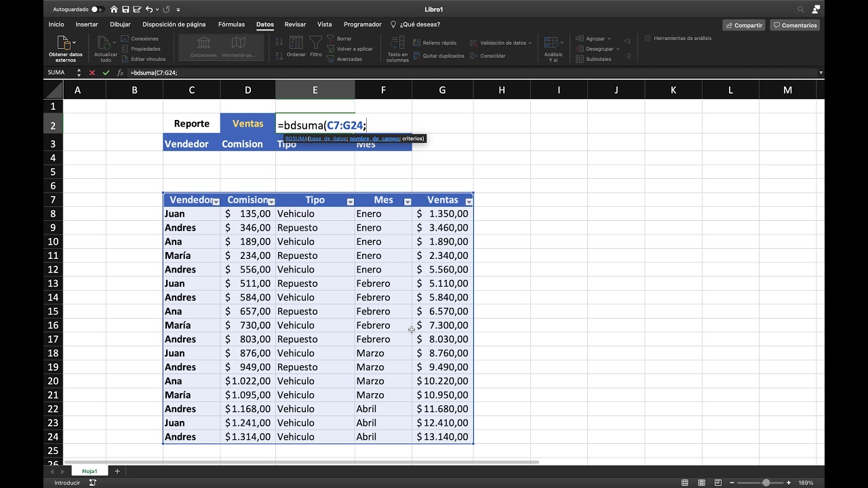Select column header H
This screenshot has width=868, height=488.
[x=502, y=90]
